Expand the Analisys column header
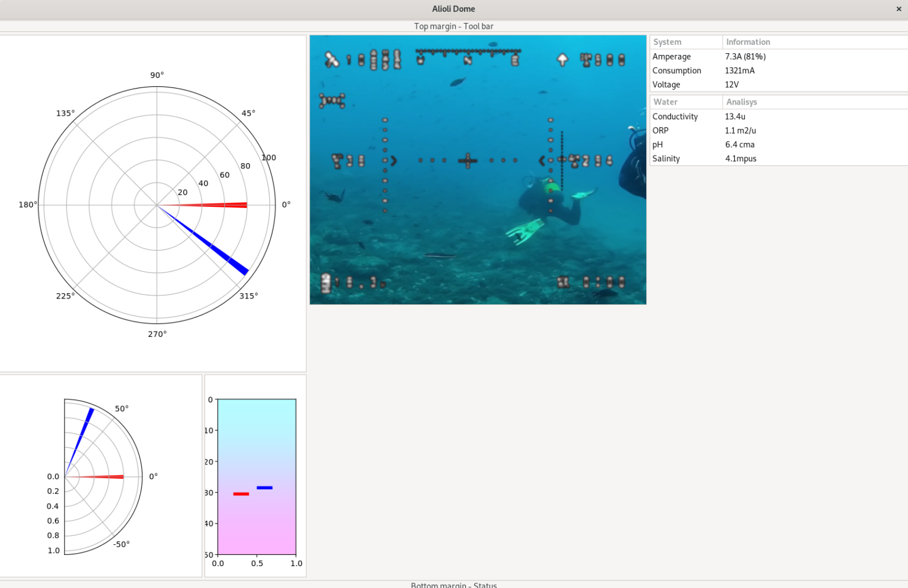Image resolution: width=908 pixels, height=588 pixels. pyautogui.click(x=741, y=102)
